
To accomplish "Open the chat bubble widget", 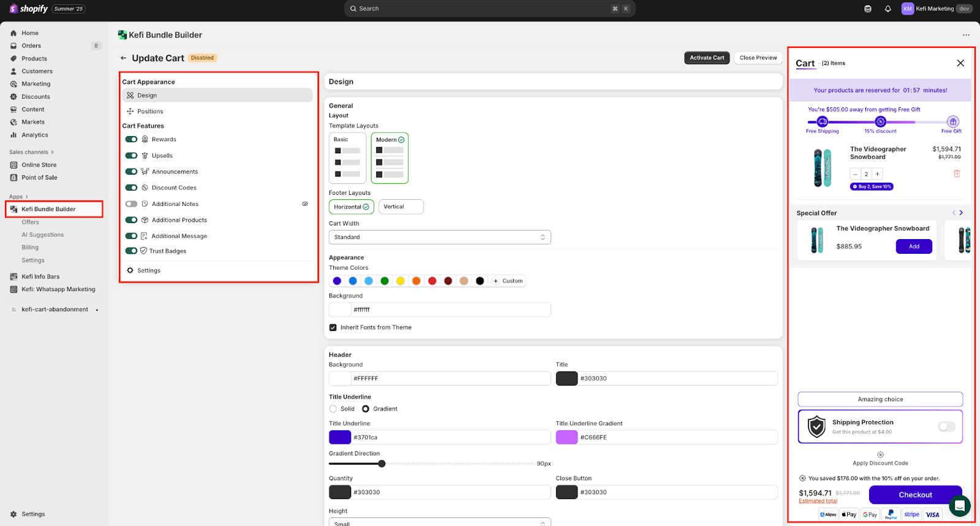I will pyautogui.click(x=959, y=506).
